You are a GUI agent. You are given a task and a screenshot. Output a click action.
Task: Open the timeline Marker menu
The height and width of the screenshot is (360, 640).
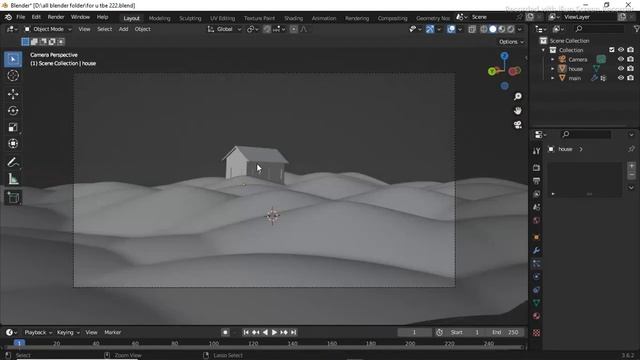(113, 332)
